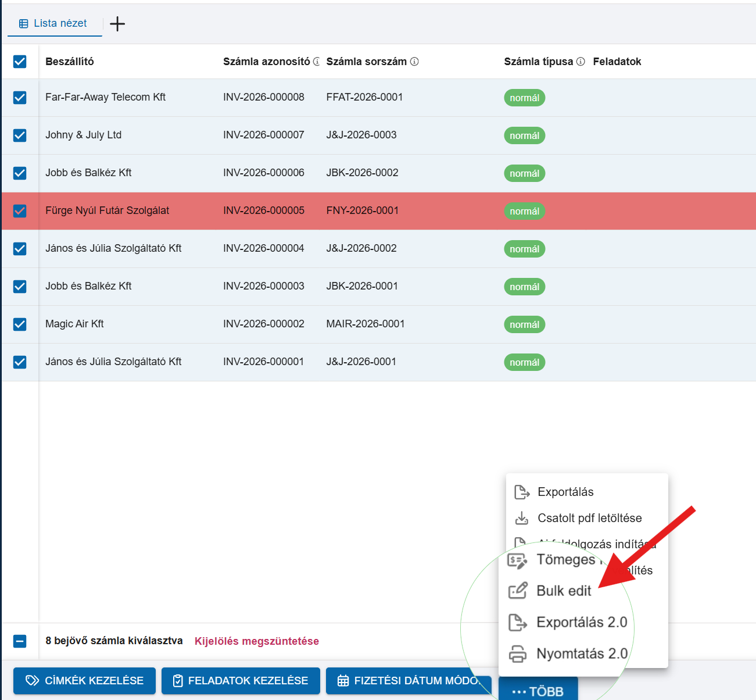The image size is (756, 700).
Task: Uncheck the Far-Far-Away Telecom Kft row
Action: [20, 98]
